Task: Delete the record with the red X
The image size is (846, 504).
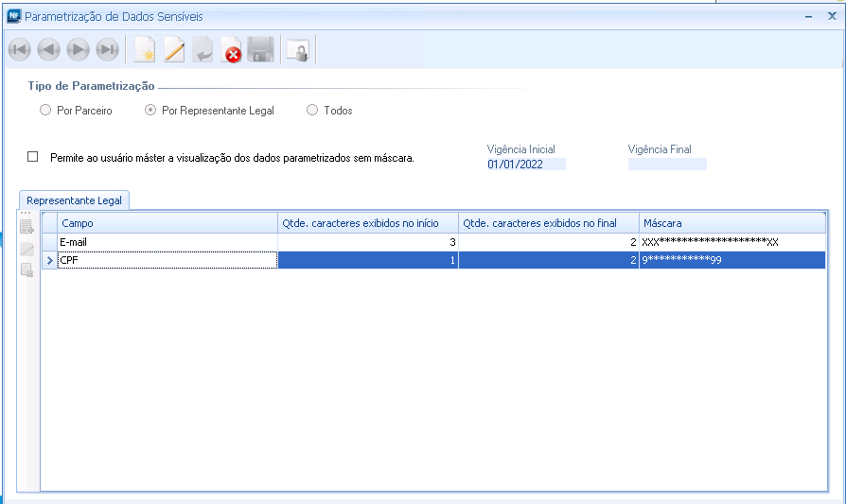Action: click(232, 50)
